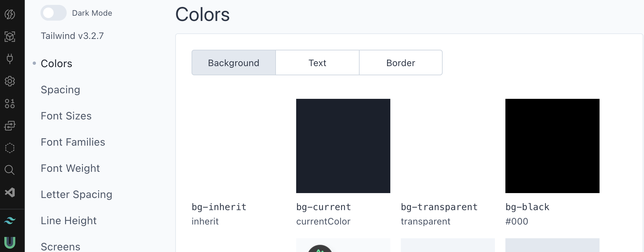The image size is (644, 252).
Task: Go to Font Sizes section
Action: coord(66,116)
